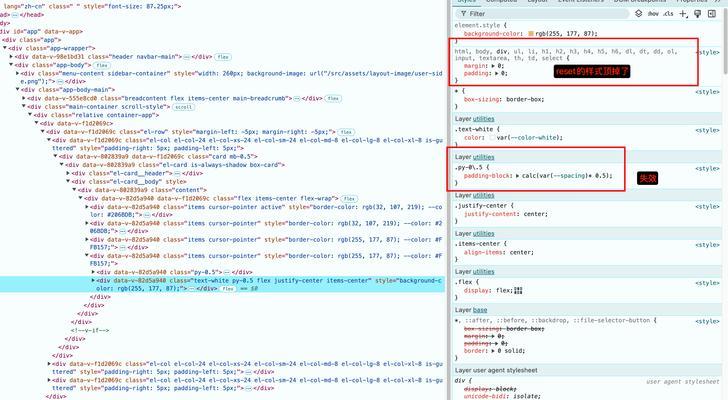Collapse the el-card box-card div node
This screenshot has width=728, height=400.
point(62,165)
